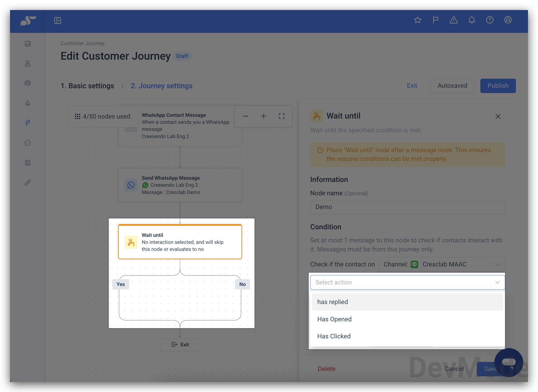The image size is (538, 392).
Task: Close the Wait until panel
Action: coord(498,117)
